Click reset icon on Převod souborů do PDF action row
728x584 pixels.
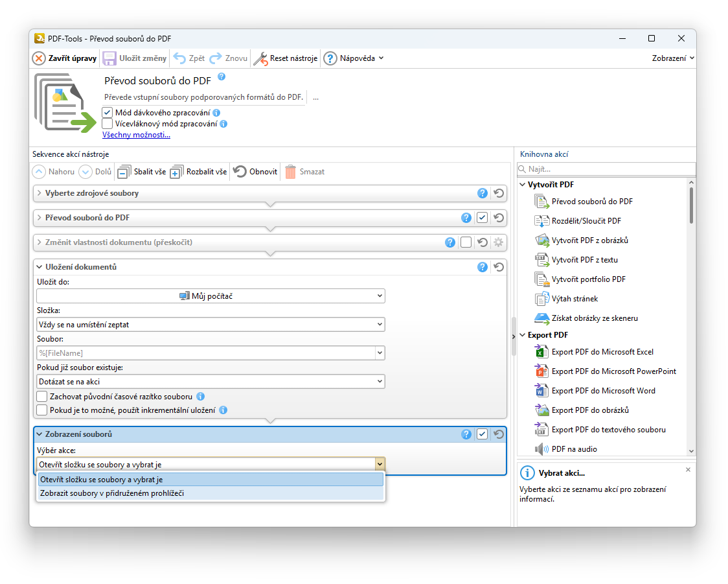coord(499,218)
